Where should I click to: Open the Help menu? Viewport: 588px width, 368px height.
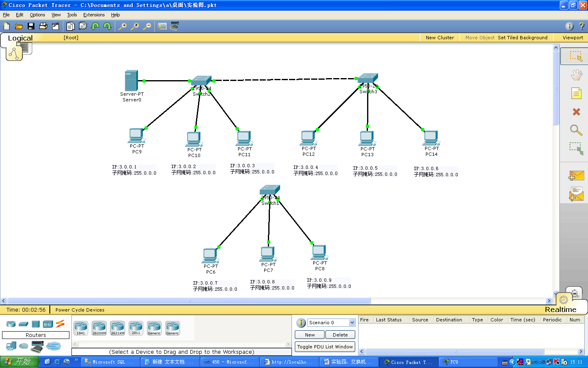(x=116, y=15)
